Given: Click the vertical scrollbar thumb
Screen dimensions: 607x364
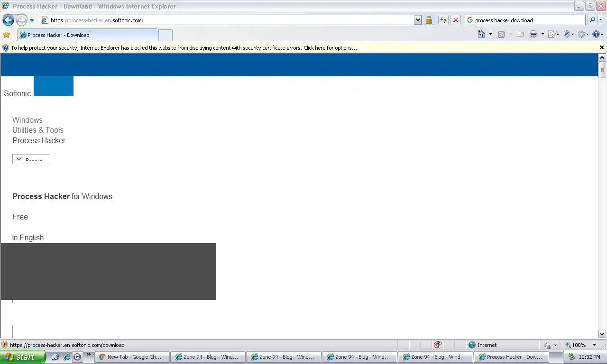Looking at the screenshot, I should point(602,70).
